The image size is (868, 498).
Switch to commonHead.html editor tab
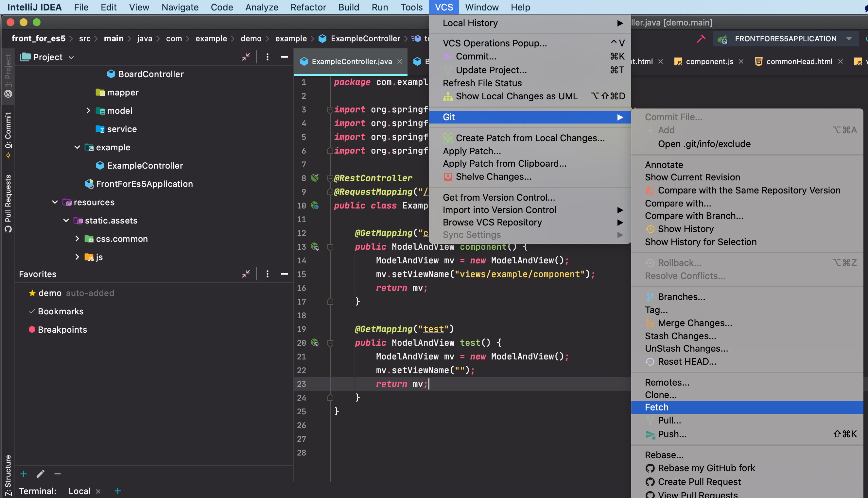793,61
